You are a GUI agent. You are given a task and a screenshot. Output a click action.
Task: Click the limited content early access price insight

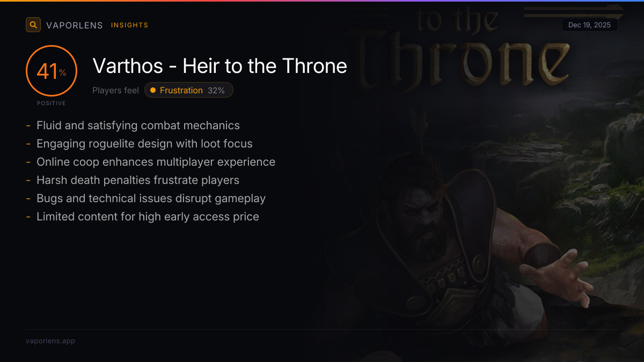pyautogui.click(x=148, y=217)
